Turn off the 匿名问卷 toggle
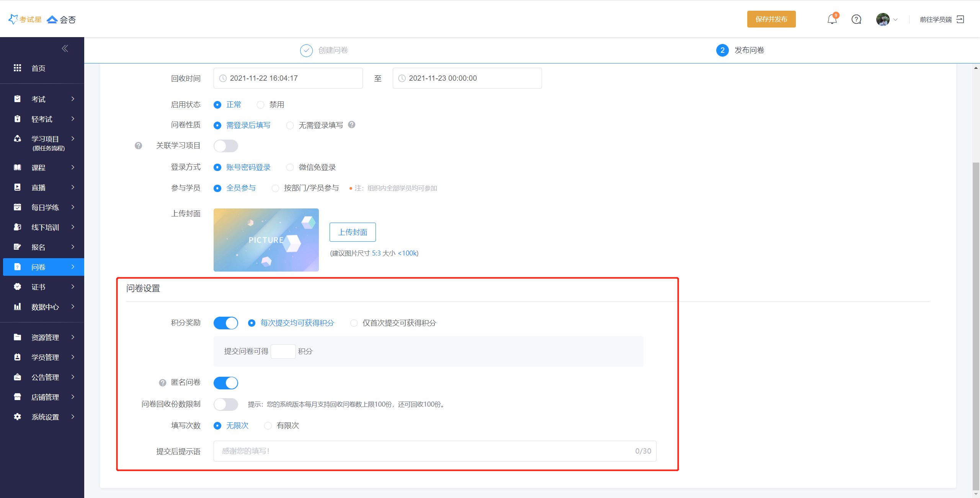Screen dimensions: 980x498 click(x=225, y=382)
